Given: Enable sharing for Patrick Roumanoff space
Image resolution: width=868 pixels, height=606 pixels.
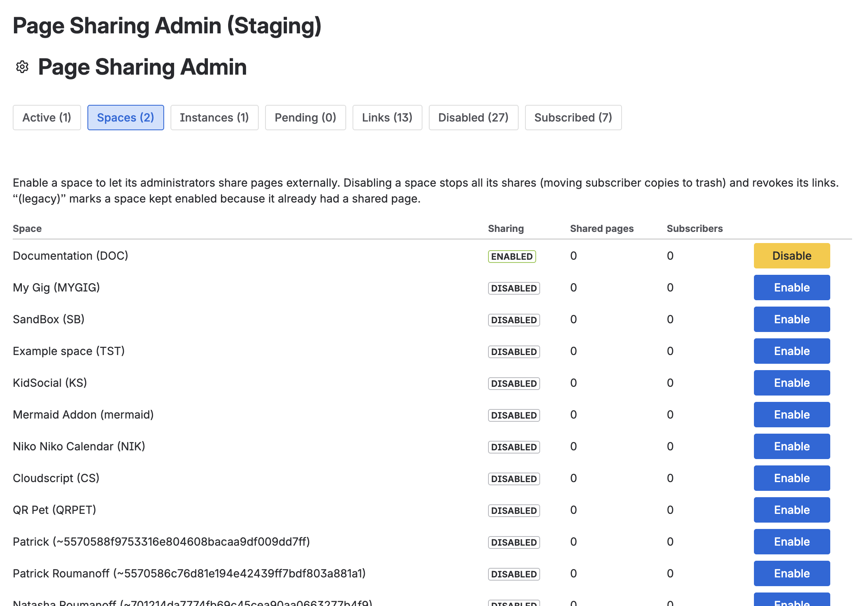Looking at the screenshot, I should [x=792, y=573].
